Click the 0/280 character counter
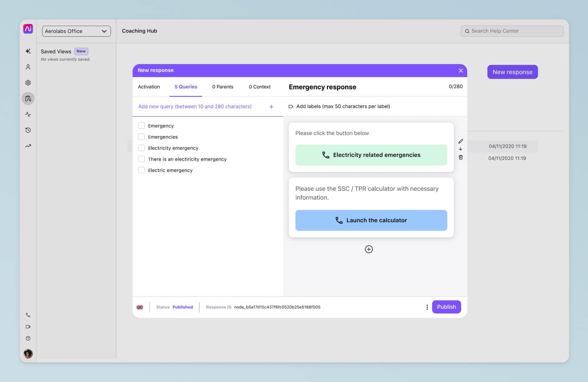This screenshot has width=588, height=382. (x=456, y=87)
